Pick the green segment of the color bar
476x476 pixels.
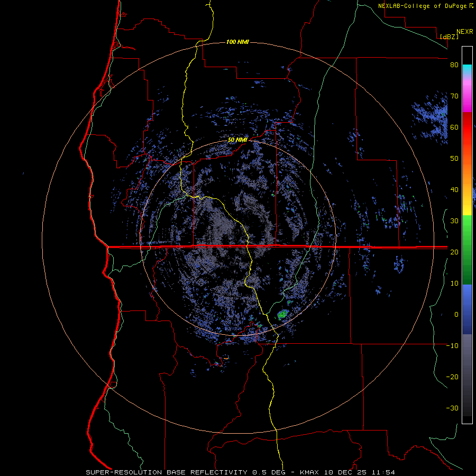pos(467,250)
